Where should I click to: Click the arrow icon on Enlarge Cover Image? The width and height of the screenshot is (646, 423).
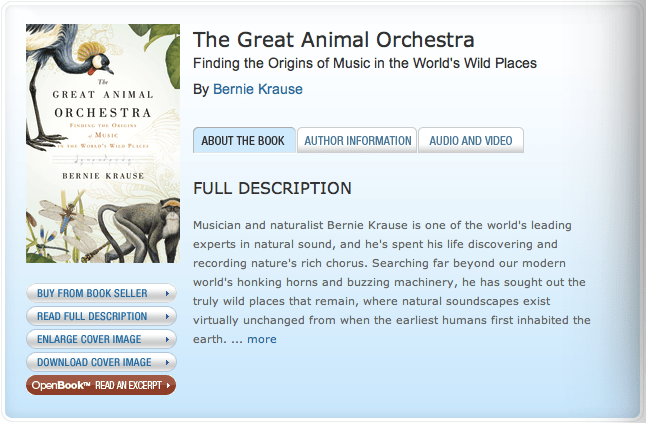tap(167, 339)
